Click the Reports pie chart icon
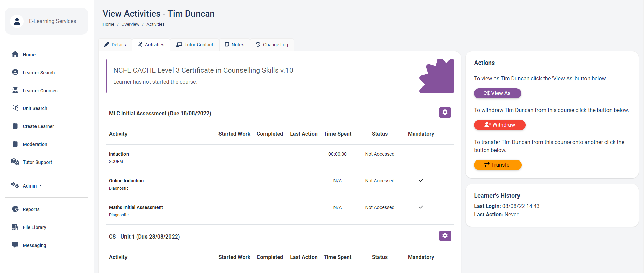 15,209
